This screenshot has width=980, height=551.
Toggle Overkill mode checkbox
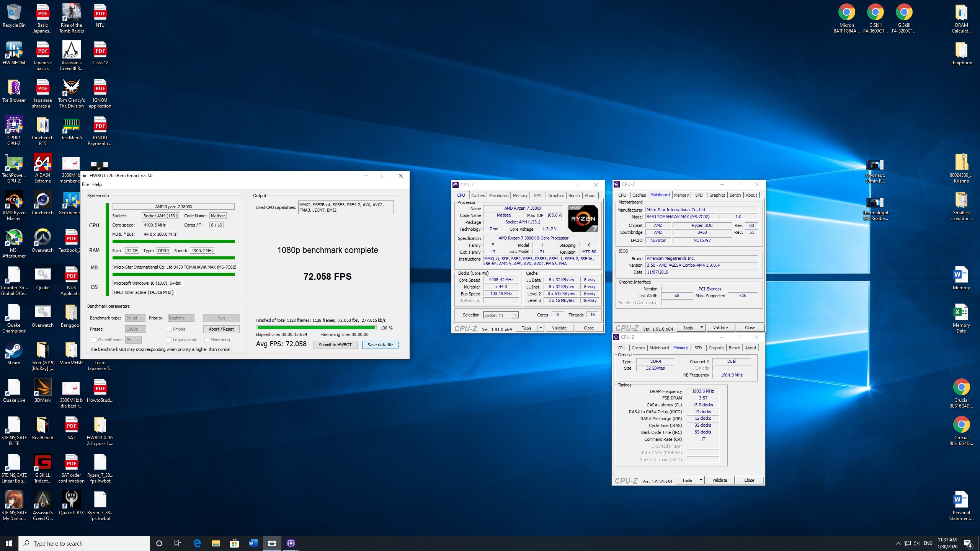click(94, 340)
